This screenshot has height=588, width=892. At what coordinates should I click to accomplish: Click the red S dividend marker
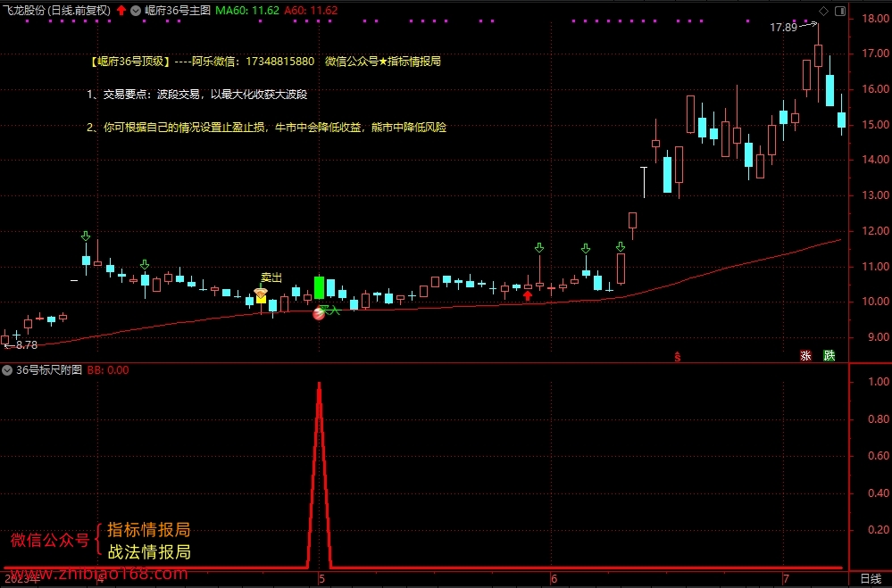(x=678, y=357)
